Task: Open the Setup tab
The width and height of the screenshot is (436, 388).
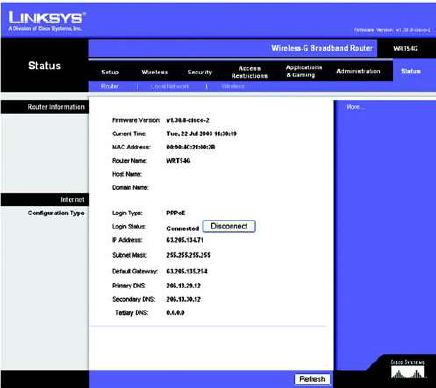Action: pos(110,72)
